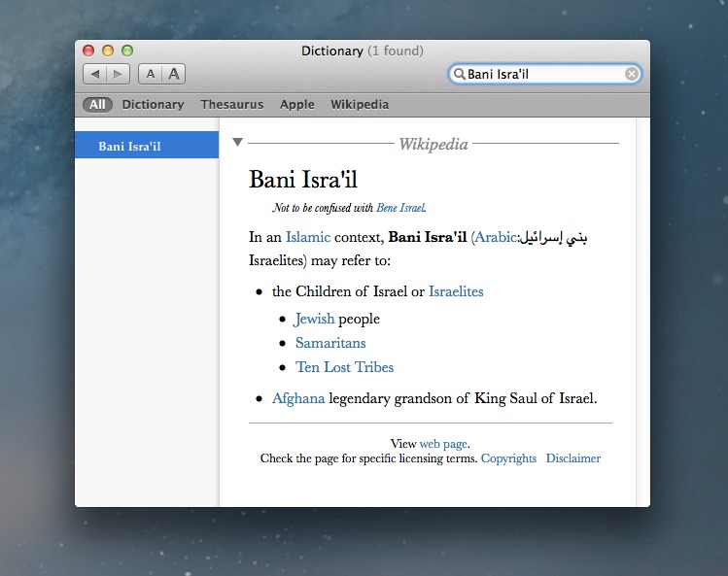This screenshot has width=728, height=576.
Task: Open the Ten Lost Tribes link
Action: 344,367
